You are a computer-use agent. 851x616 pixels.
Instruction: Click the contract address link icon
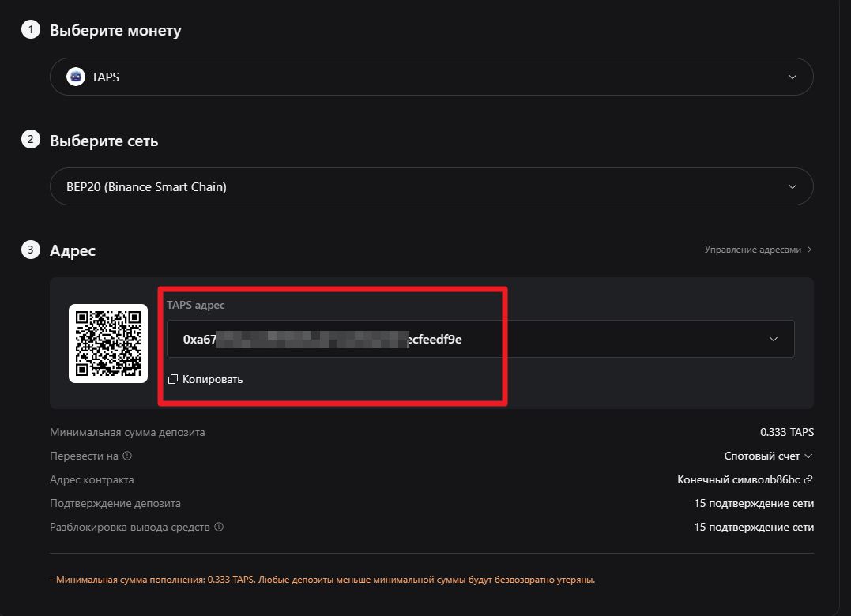[x=808, y=479]
